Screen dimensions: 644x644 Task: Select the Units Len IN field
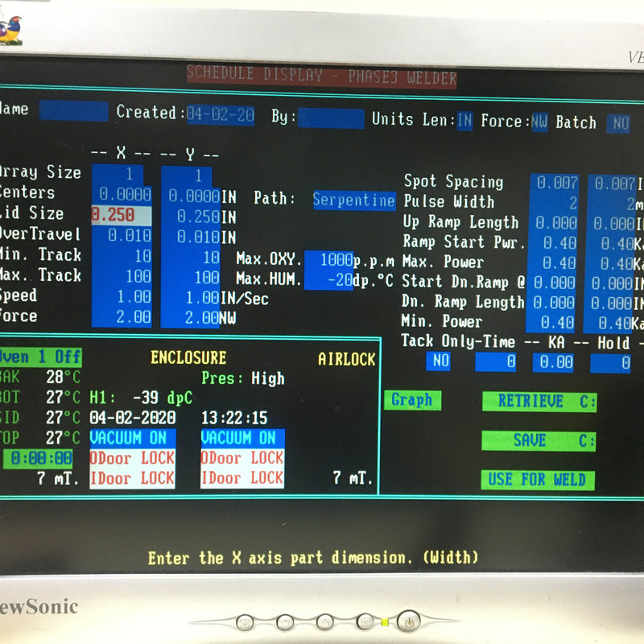[465, 121]
